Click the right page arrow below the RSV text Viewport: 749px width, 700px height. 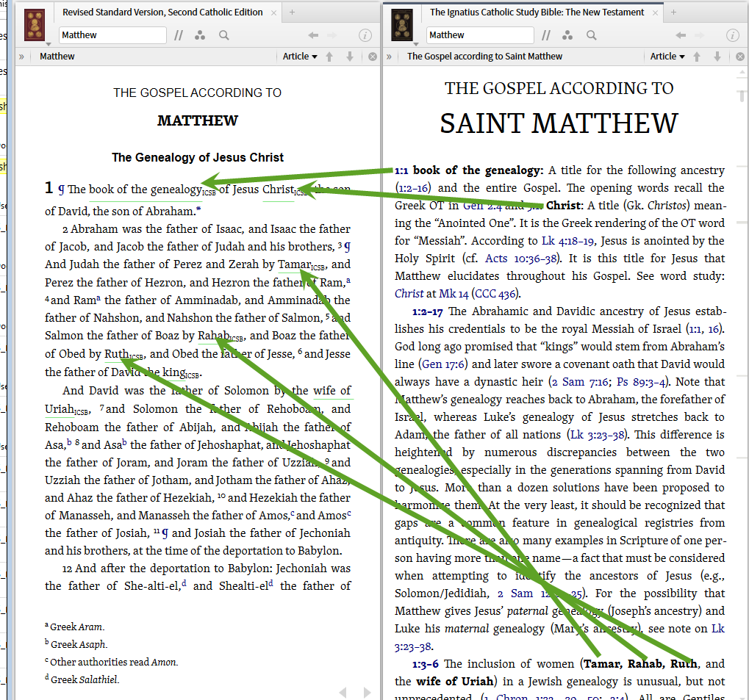(366, 692)
